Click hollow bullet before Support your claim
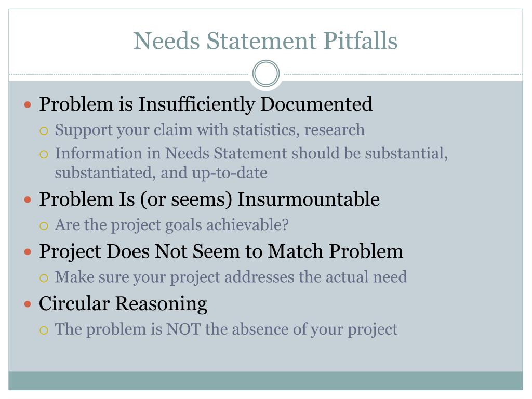Viewport: 532px width, 399px height. pyautogui.click(x=44, y=131)
